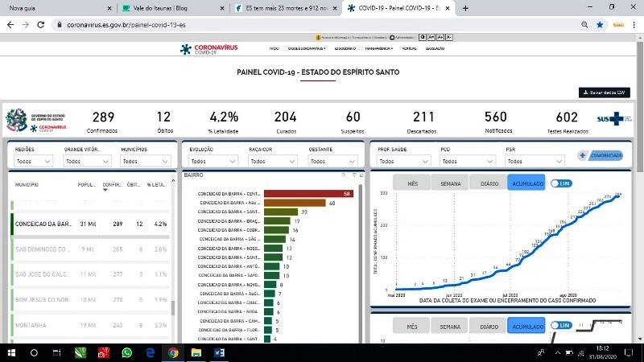Click the page vertical scrollbar
644x362 pixels.
(x=640, y=107)
